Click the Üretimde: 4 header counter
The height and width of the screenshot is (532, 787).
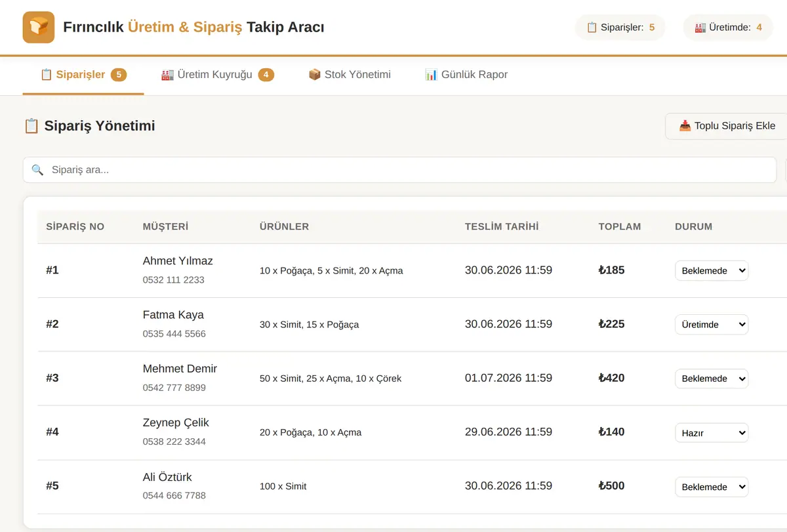[728, 28]
